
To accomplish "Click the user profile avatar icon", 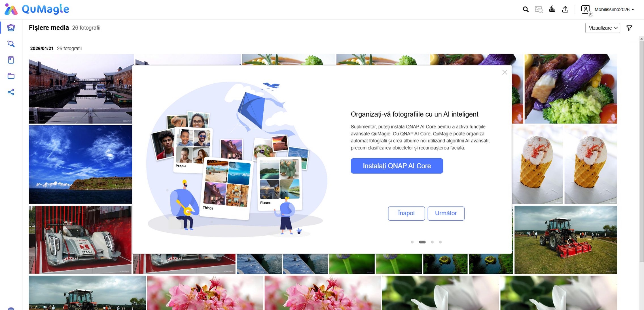I will (586, 9).
